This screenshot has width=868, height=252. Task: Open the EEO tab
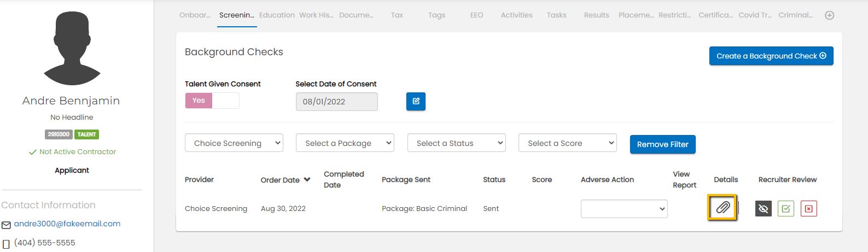[477, 15]
